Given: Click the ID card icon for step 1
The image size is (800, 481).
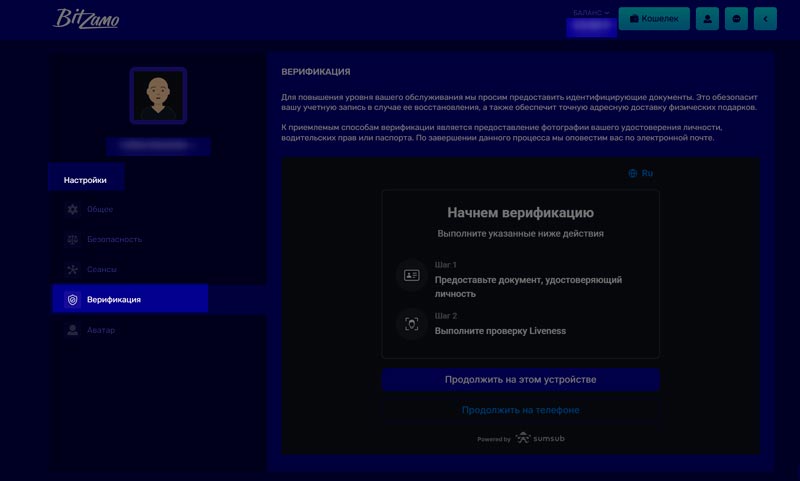Looking at the screenshot, I should tap(411, 275).
